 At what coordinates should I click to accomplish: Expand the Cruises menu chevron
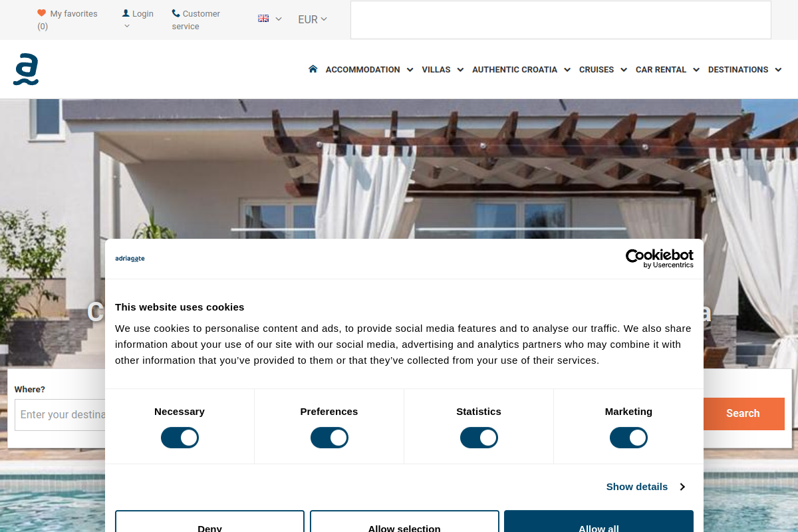[x=624, y=70]
